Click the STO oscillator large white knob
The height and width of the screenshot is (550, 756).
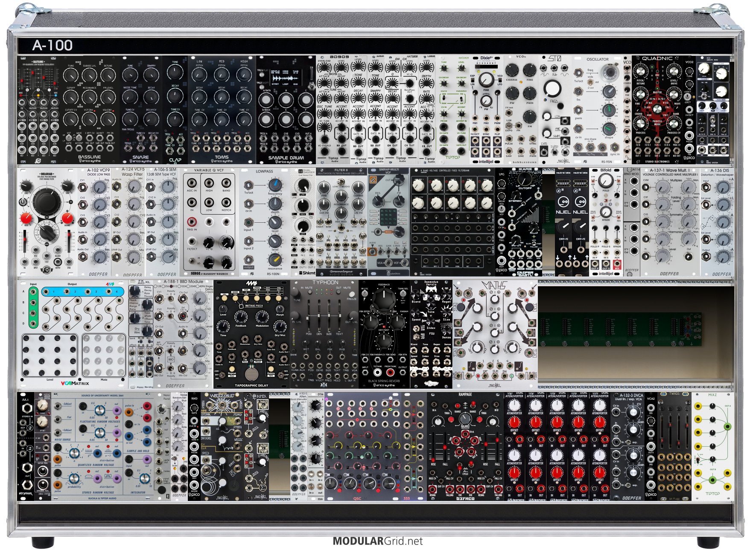coord(552,89)
